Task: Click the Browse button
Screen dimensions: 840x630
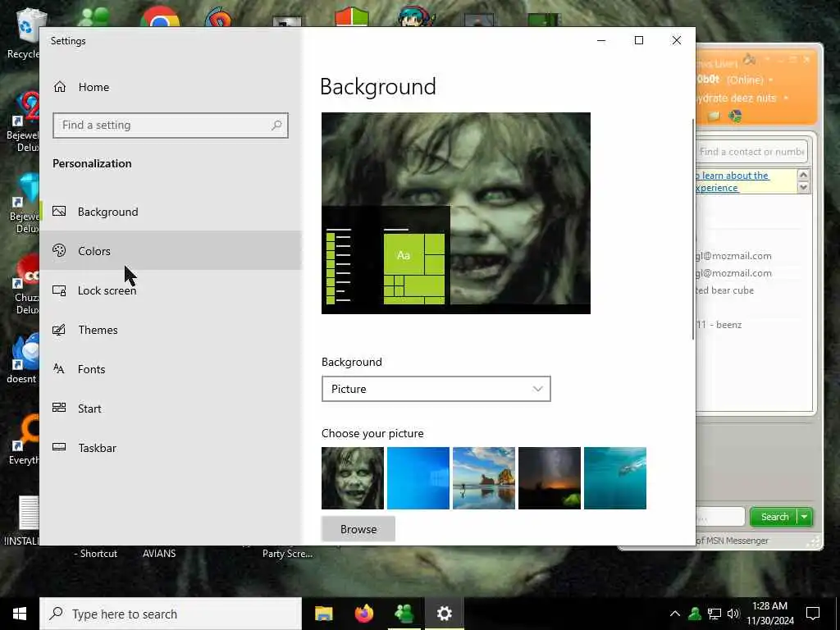Action: point(358,529)
